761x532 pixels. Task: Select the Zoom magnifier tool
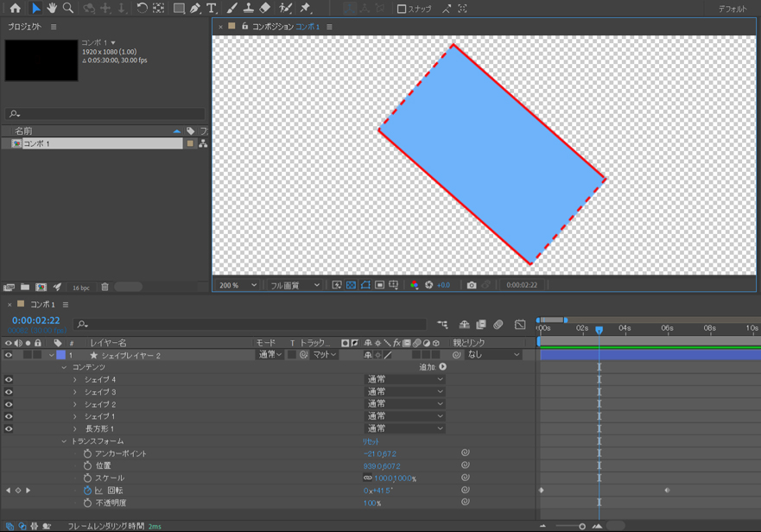click(x=68, y=9)
